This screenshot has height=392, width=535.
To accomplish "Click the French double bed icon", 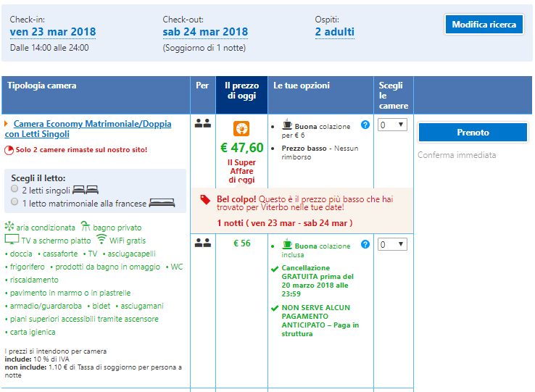I will click(x=162, y=203).
